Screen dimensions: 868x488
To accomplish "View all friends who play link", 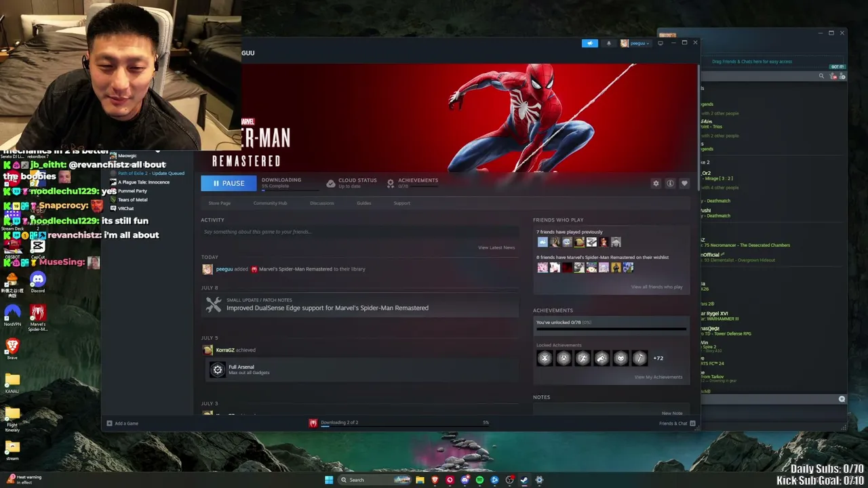I will click(657, 287).
